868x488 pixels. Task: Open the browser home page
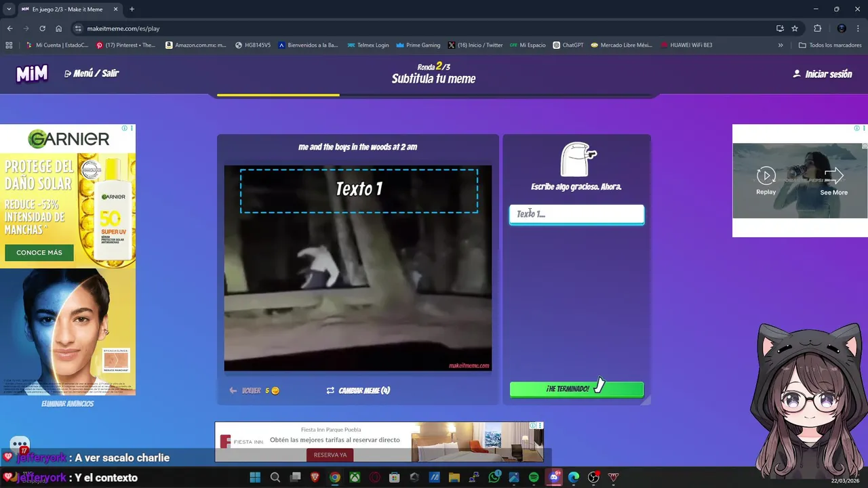coord(58,28)
